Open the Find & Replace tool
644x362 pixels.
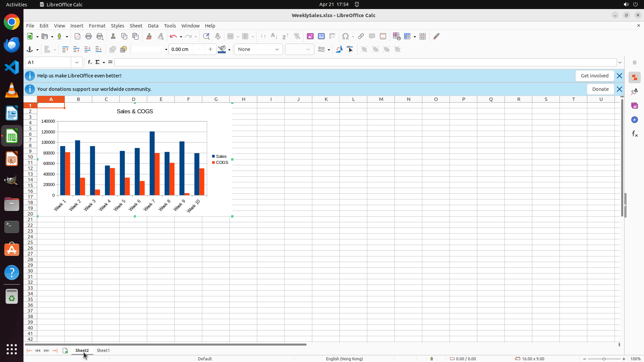pos(206,36)
